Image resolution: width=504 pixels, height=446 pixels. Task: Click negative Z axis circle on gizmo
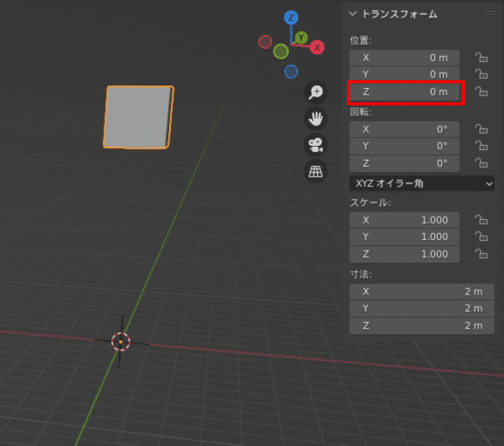pos(291,72)
